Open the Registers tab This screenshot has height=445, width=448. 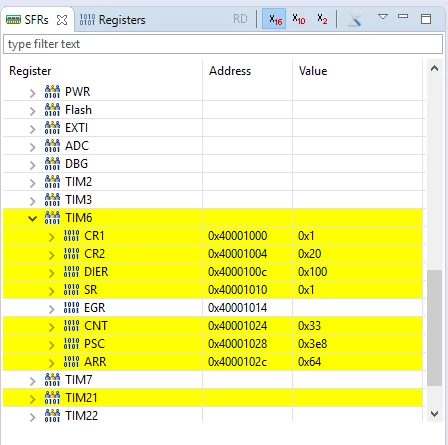click(x=113, y=20)
